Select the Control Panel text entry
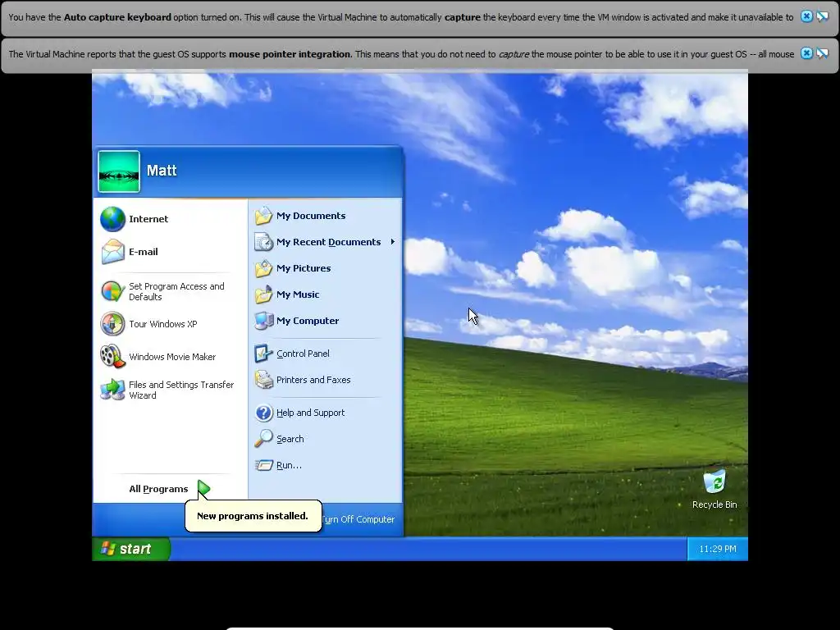Image resolution: width=840 pixels, height=630 pixels. [303, 354]
